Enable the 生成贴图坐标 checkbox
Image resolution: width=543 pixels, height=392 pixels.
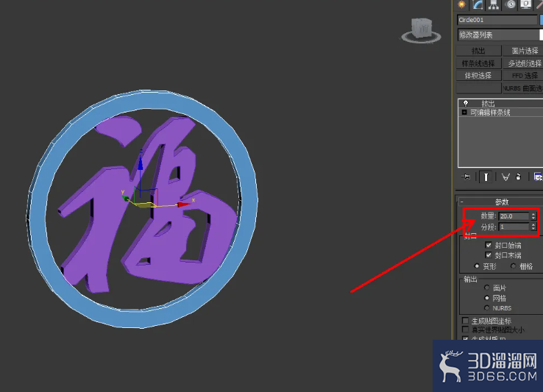point(466,321)
